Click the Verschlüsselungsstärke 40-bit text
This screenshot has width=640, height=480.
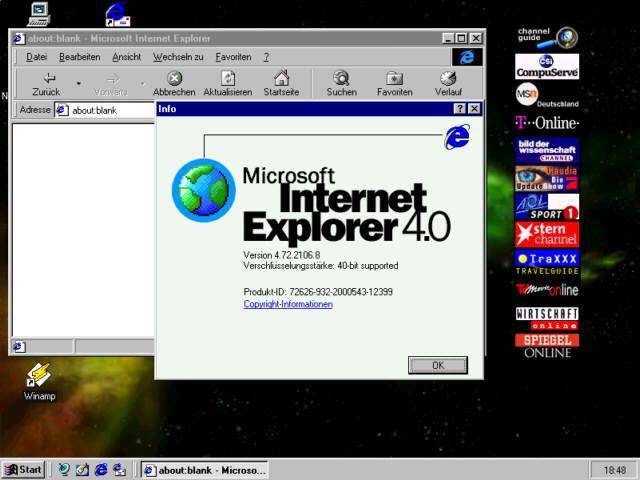[x=321, y=266]
